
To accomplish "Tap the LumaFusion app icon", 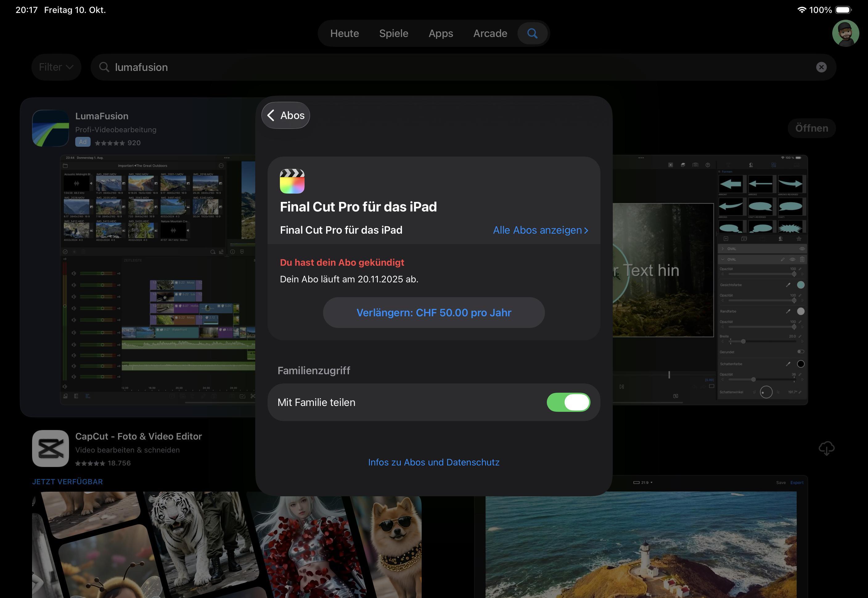I will pos(51,128).
